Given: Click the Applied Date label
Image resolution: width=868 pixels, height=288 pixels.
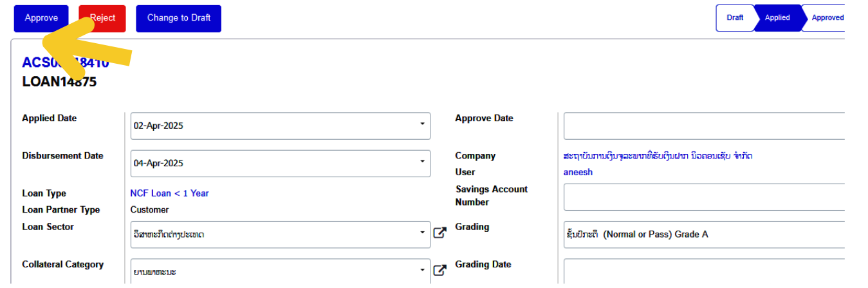Looking at the screenshot, I should [49, 119].
